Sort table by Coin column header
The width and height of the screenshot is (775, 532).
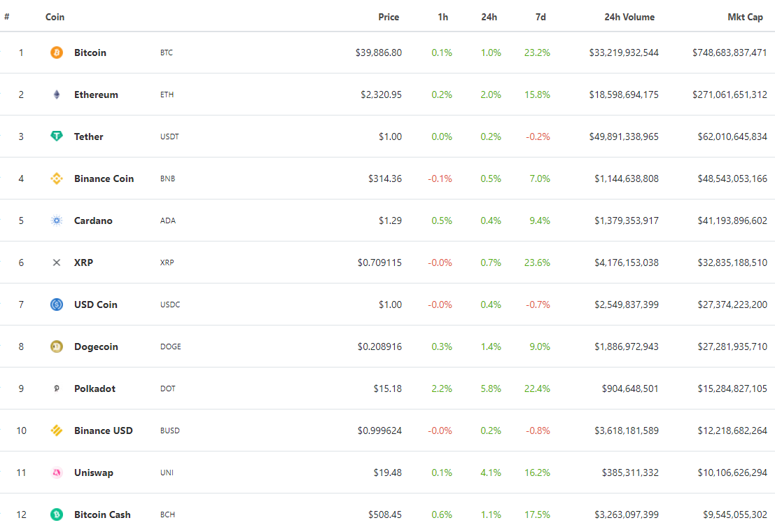pos(55,17)
